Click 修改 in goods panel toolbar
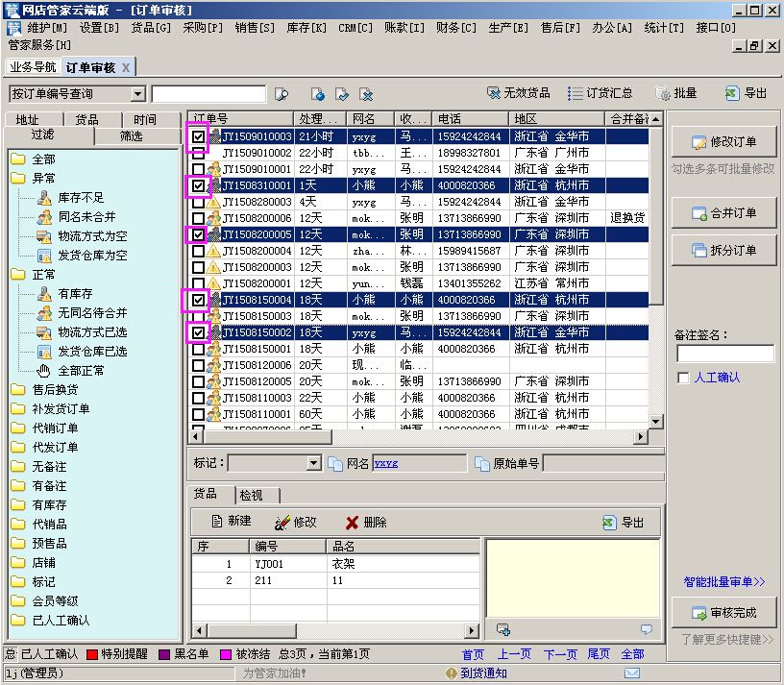 click(x=296, y=522)
